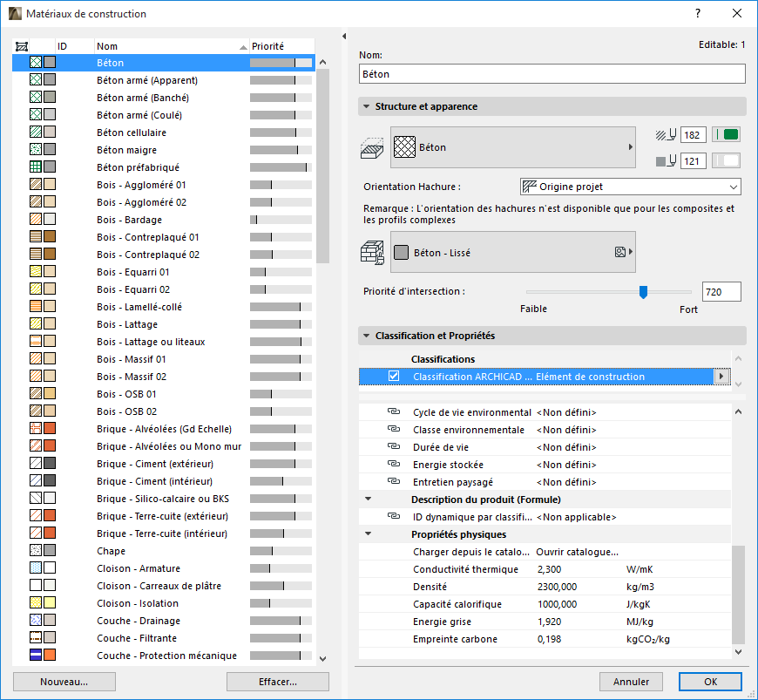Click the Effacer... button
The height and width of the screenshot is (700, 758).
pyautogui.click(x=277, y=682)
